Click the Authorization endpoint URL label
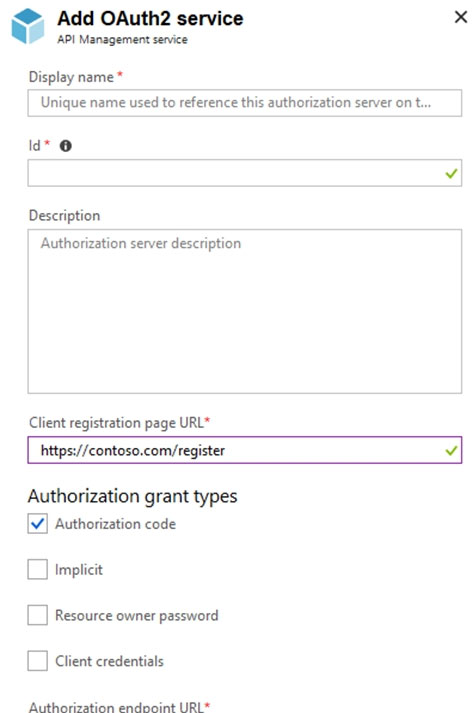473x713 pixels. point(116,706)
